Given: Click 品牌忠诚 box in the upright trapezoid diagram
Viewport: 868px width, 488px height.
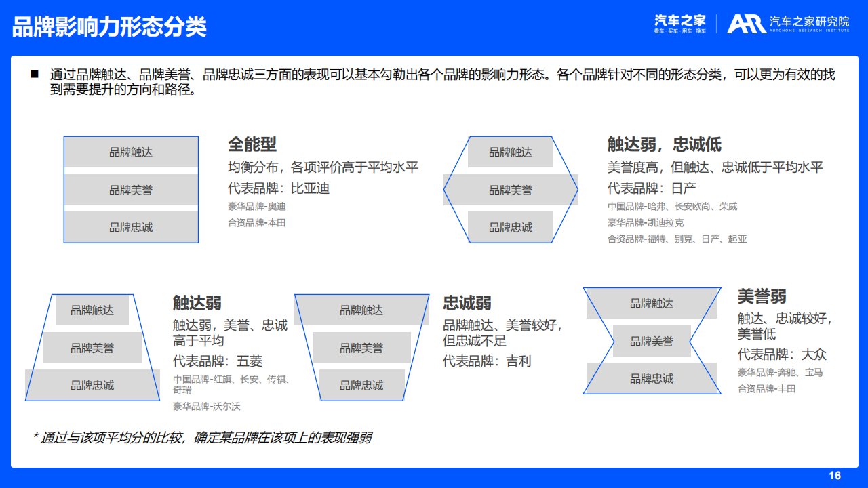Looking at the screenshot, I should coord(92,385).
